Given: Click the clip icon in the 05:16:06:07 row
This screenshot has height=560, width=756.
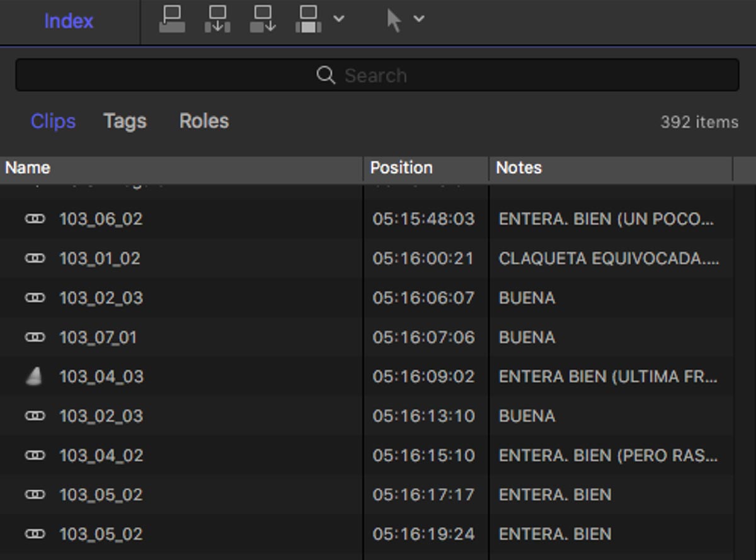Looking at the screenshot, I should click(x=35, y=297).
